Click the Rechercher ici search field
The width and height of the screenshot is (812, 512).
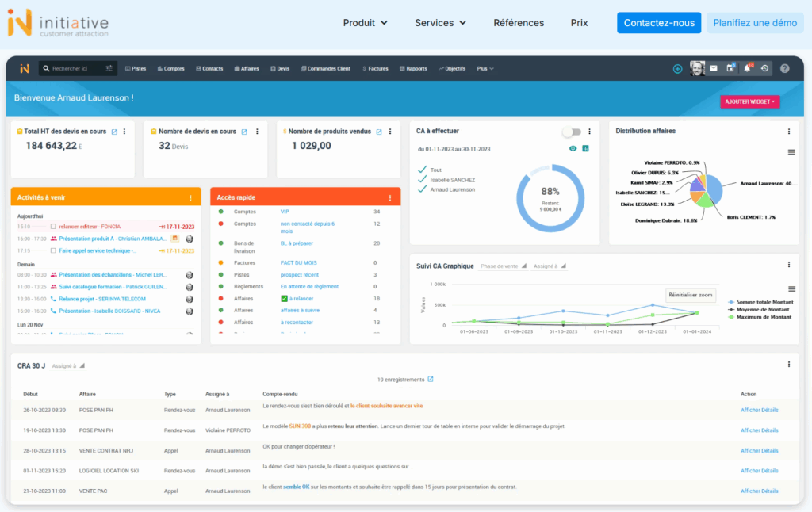click(x=78, y=69)
